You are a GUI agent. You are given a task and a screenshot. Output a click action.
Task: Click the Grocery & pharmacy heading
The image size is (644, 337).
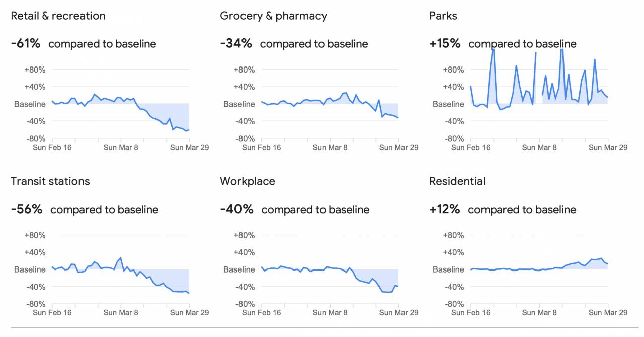point(273,16)
